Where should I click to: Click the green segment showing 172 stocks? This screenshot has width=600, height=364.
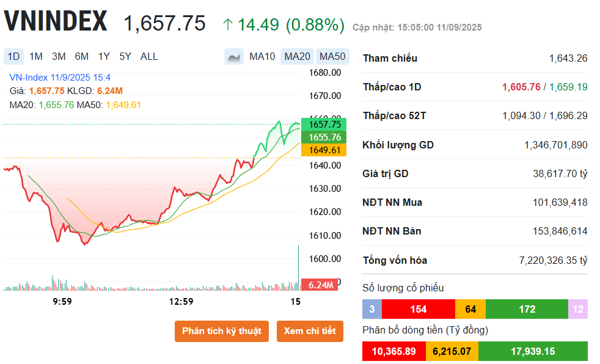(x=527, y=309)
